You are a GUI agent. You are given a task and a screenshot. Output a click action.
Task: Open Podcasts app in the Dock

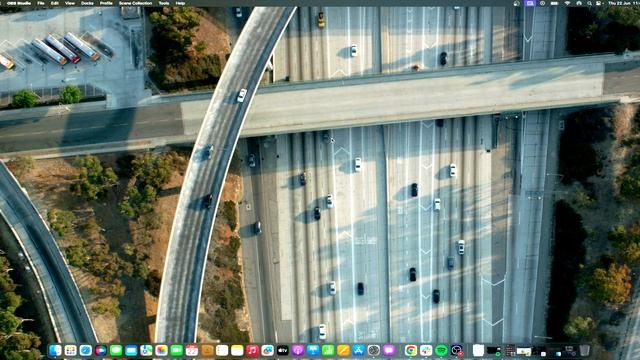(x=298, y=350)
